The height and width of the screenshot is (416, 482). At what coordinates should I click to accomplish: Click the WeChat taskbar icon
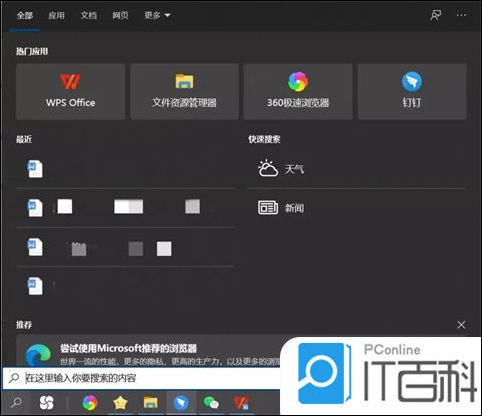click(211, 403)
